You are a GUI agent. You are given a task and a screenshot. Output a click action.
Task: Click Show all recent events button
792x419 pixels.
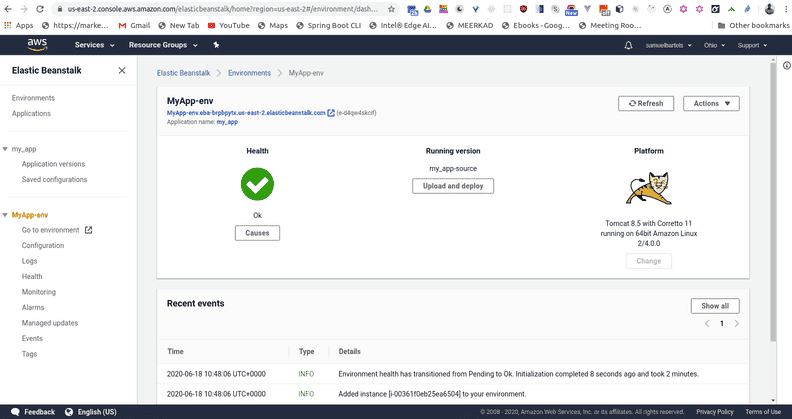pos(715,306)
